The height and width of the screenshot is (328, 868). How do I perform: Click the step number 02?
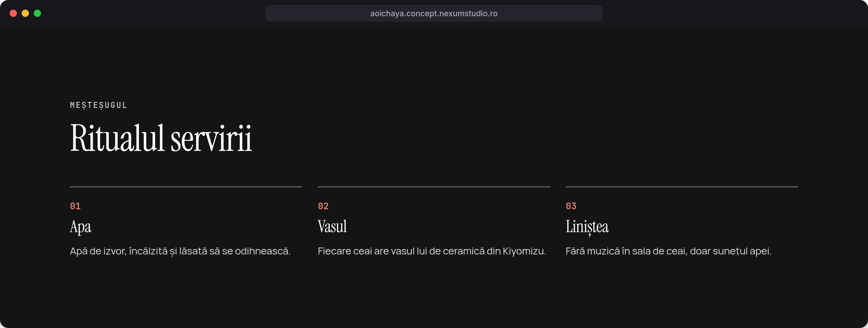[x=323, y=206]
